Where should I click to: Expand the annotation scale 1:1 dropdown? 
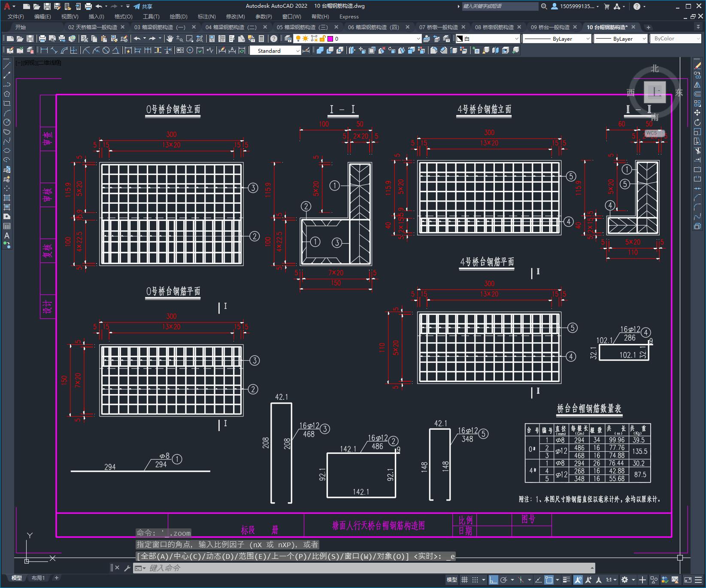(611, 580)
